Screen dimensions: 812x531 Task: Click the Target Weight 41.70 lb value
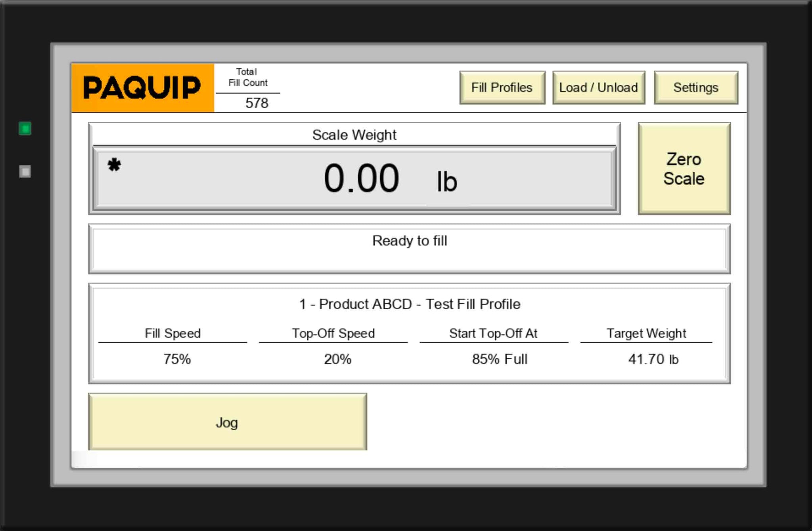653,359
